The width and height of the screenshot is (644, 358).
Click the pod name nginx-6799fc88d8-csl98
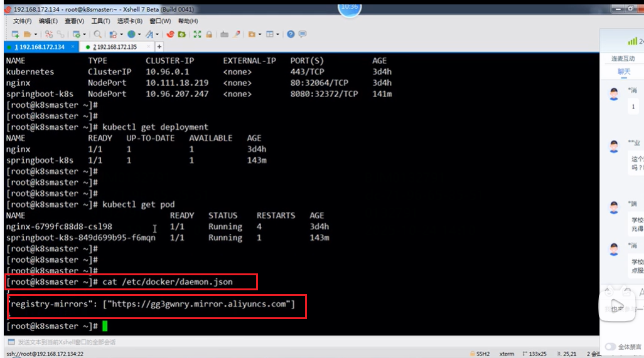59,226
